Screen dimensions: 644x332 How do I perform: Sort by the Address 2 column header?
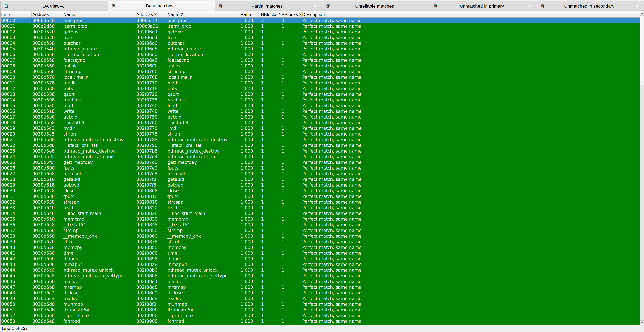(x=146, y=14)
